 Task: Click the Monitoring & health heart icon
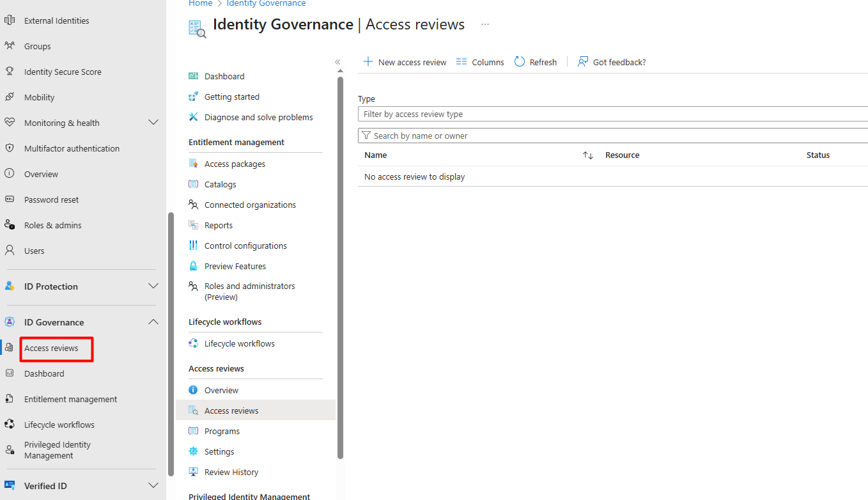(x=10, y=123)
